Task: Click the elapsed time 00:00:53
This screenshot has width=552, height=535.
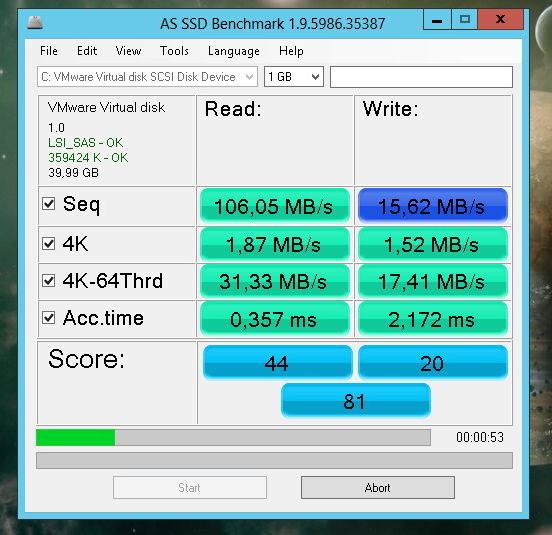Action: pyautogui.click(x=480, y=437)
